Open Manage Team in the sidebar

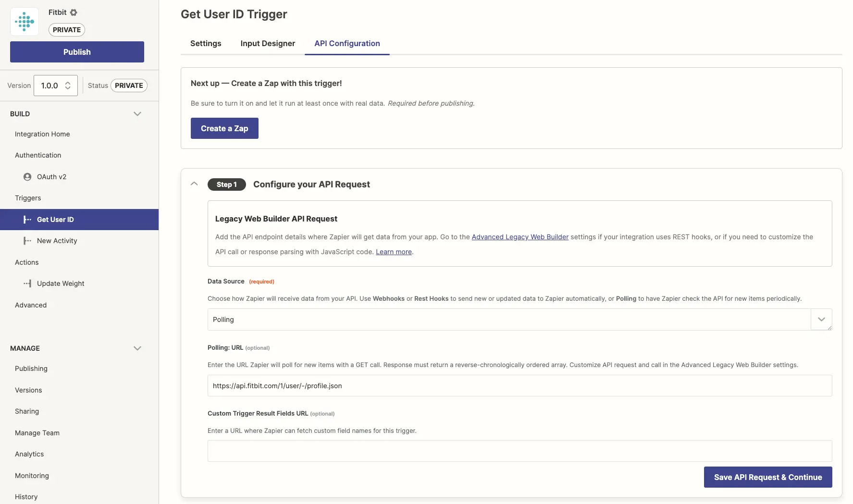pos(37,433)
